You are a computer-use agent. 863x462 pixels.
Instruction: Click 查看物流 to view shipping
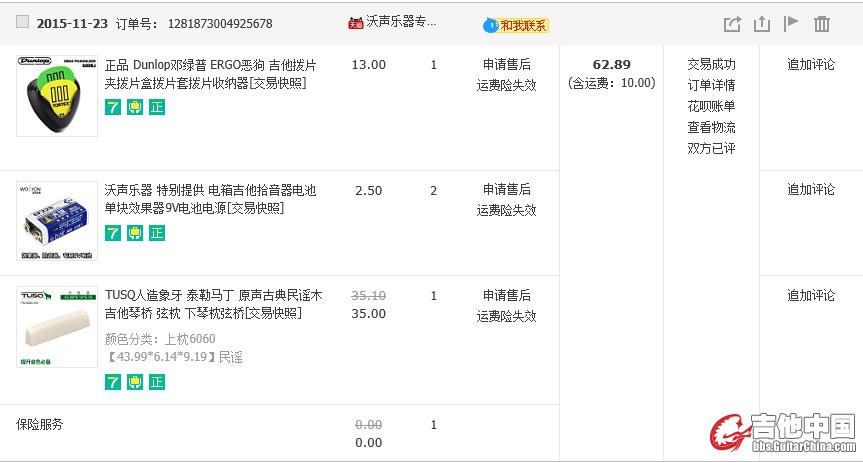pos(710,127)
